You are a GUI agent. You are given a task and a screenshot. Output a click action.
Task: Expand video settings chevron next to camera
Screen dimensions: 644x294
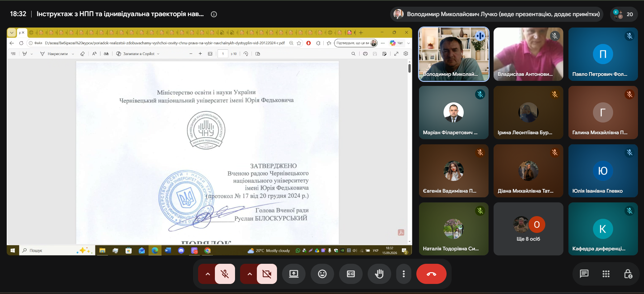249,274
